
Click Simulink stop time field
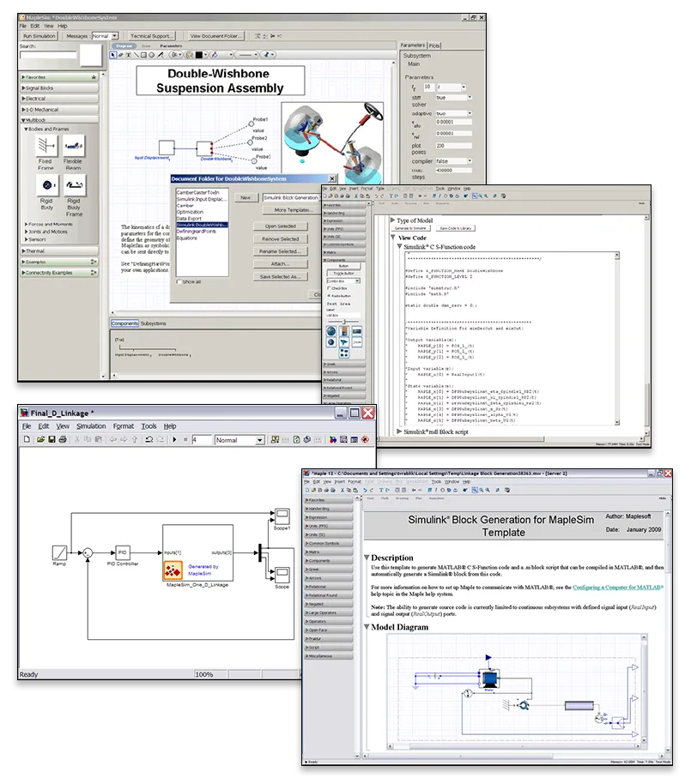click(202, 440)
